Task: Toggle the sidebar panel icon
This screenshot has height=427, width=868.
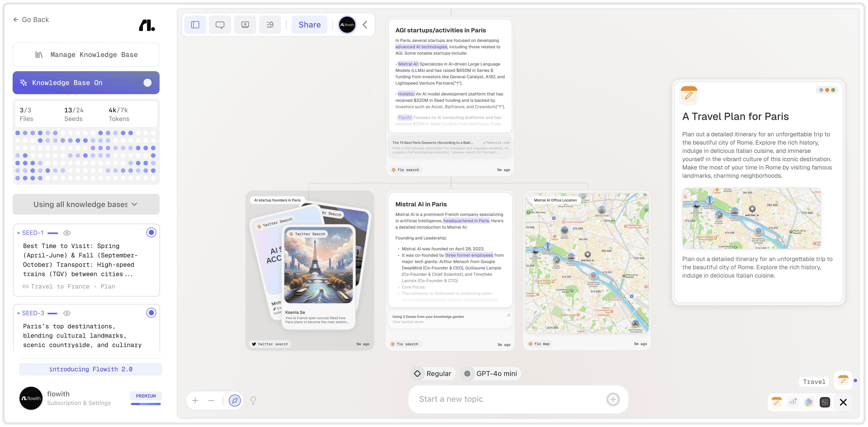Action: [x=195, y=25]
